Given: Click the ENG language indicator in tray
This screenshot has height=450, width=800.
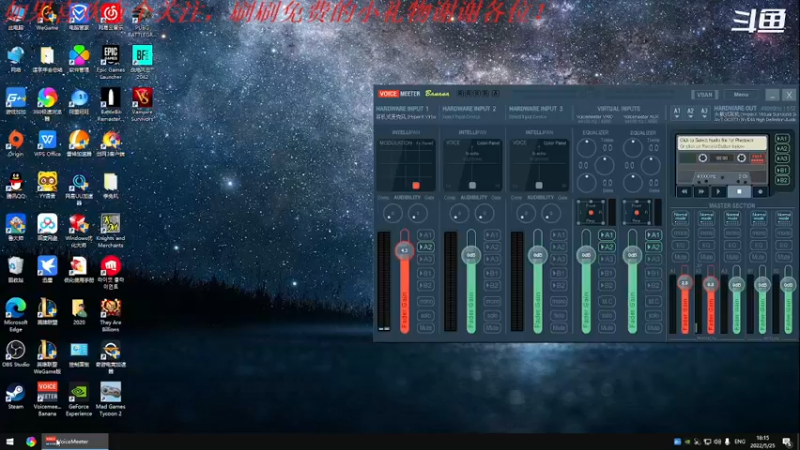Looking at the screenshot, I should (740, 441).
